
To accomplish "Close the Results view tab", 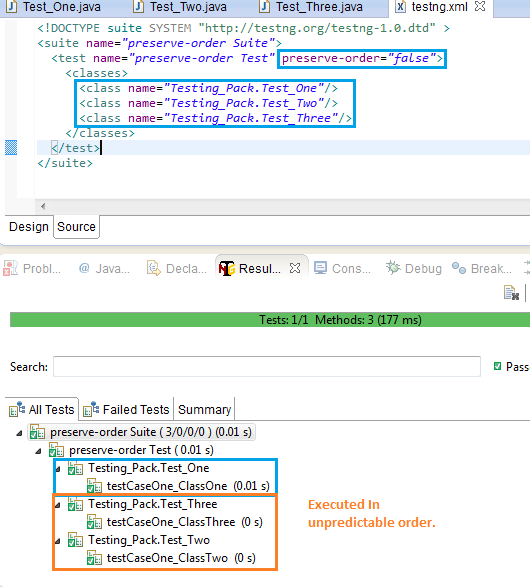I will click(295, 268).
